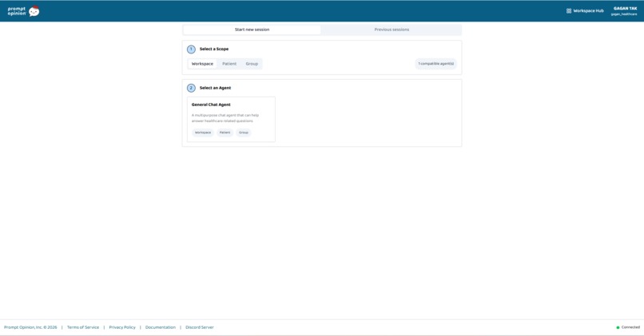Click the Patient tag on agent card
644x336 pixels.
point(225,132)
